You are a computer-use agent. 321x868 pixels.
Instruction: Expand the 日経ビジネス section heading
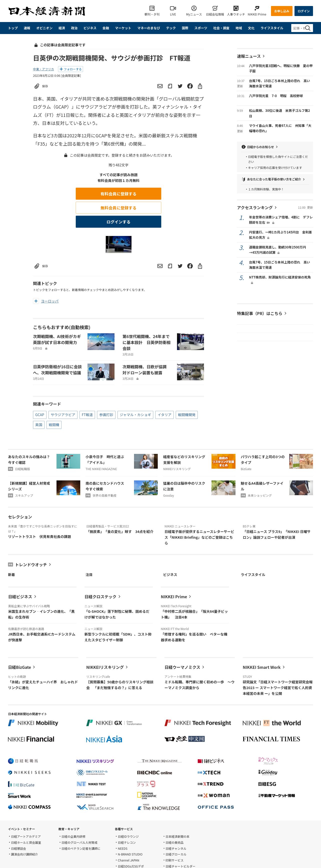22,597
